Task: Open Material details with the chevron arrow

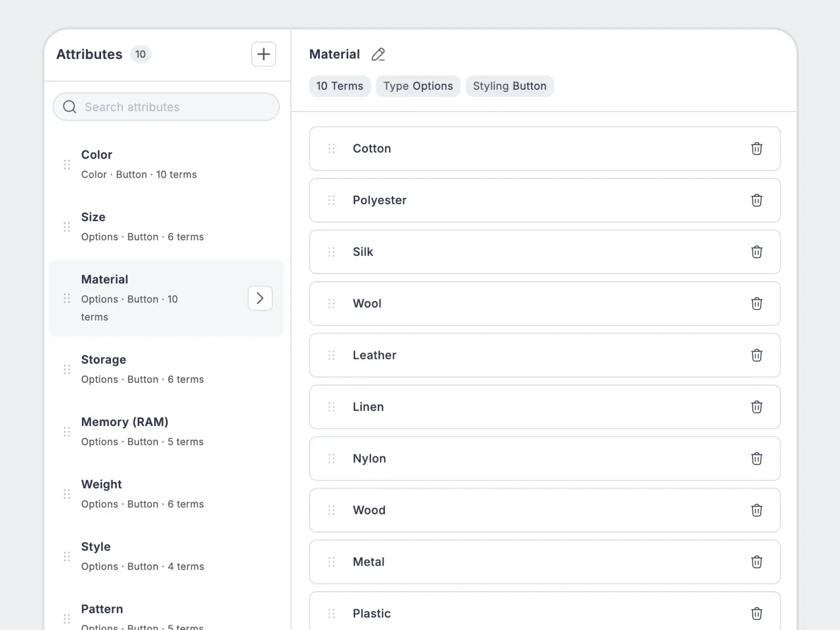Action: (x=260, y=298)
